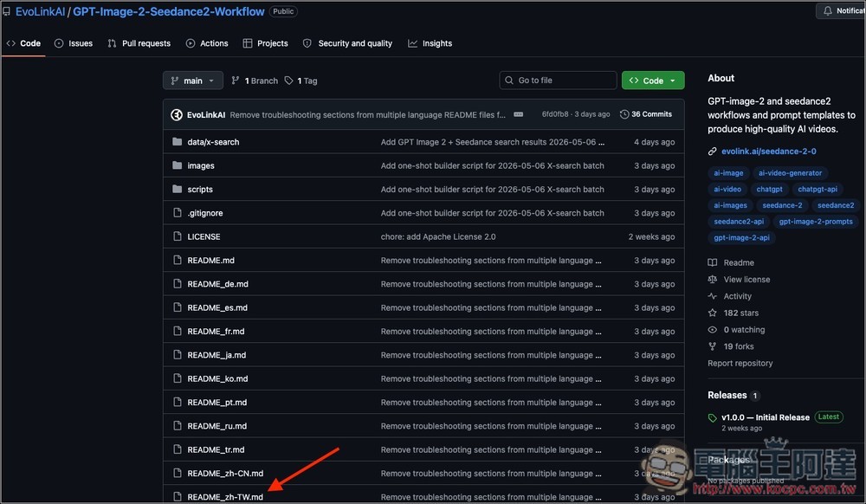The width and height of the screenshot is (866, 504).
Task: Select the ai-video-generator topic tag
Action: pyautogui.click(x=790, y=173)
